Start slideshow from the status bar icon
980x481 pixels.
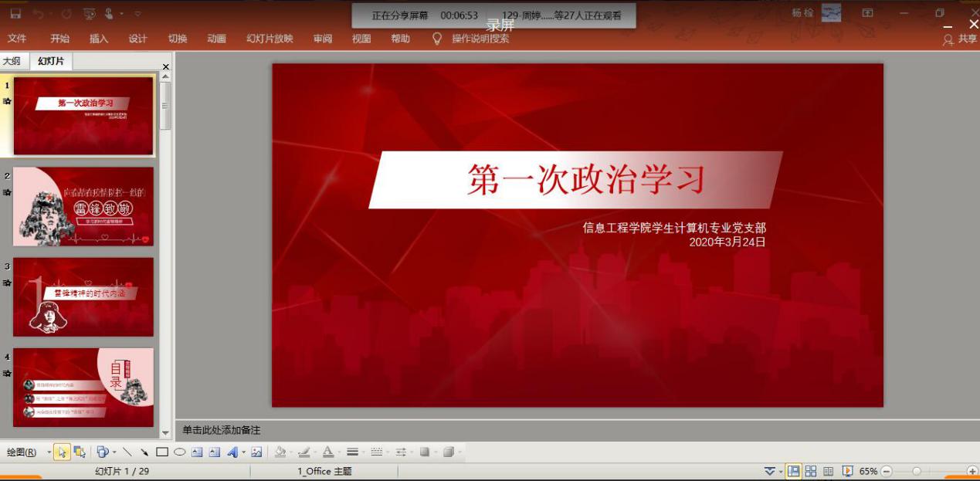coord(847,471)
